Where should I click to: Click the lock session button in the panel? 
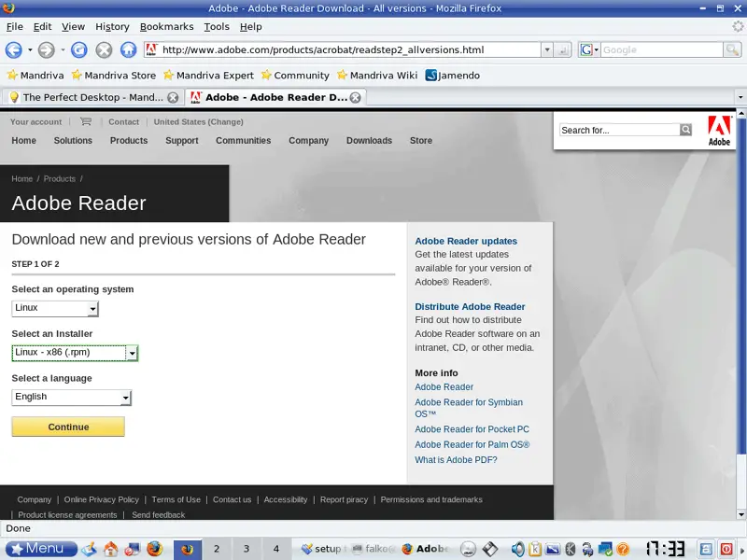[706, 549]
